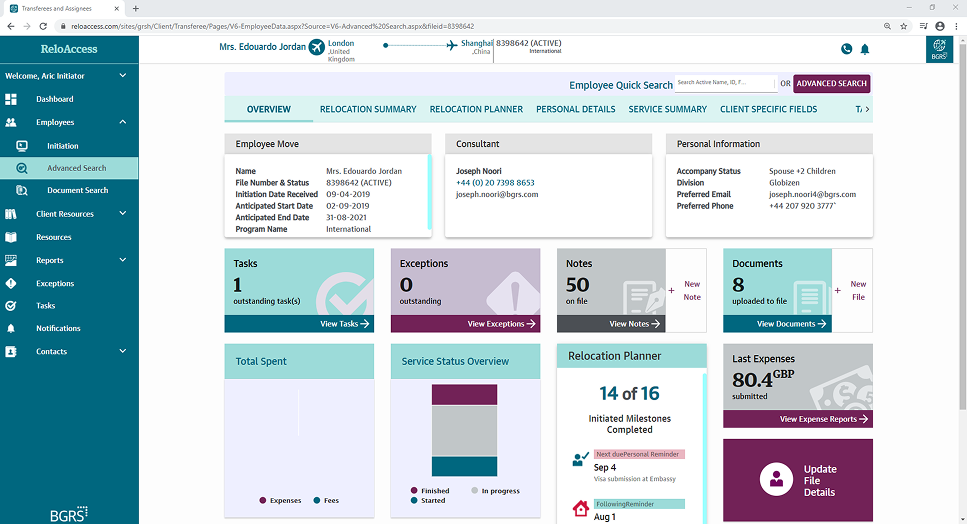Toggle the Finished legend item

point(430,491)
